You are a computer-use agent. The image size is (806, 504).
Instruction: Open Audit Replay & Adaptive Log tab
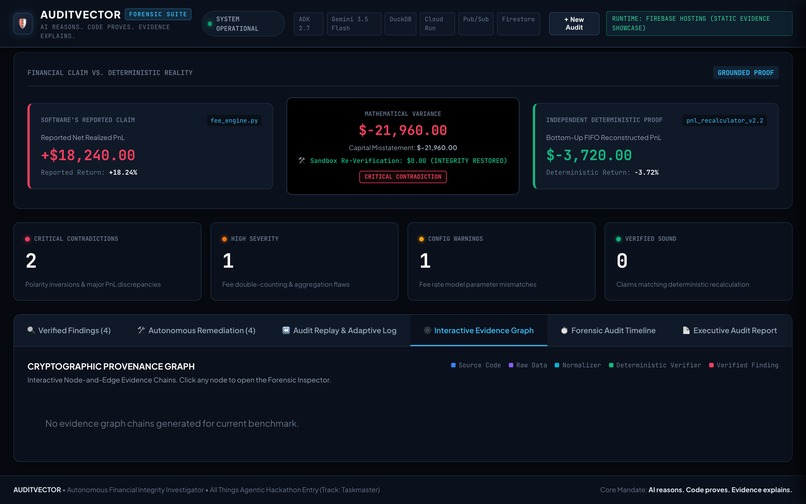click(x=339, y=330)
